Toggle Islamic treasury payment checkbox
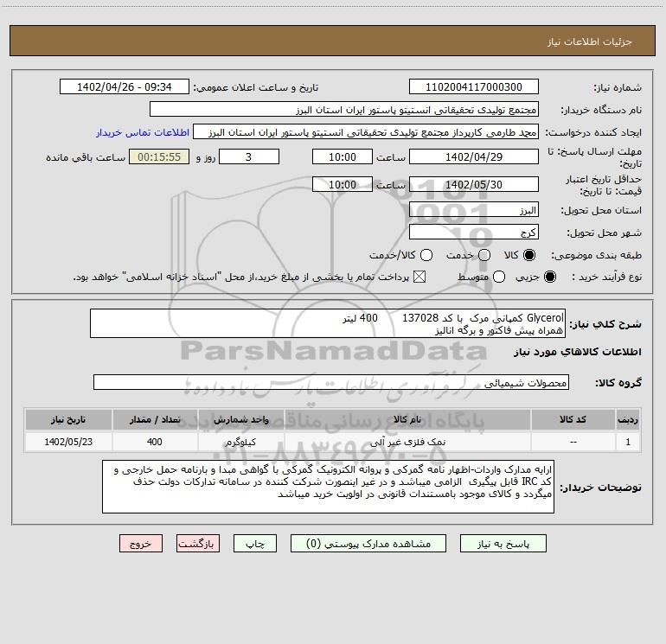The image size is (666, 644). pyautogui.click(x=419, y=277)
